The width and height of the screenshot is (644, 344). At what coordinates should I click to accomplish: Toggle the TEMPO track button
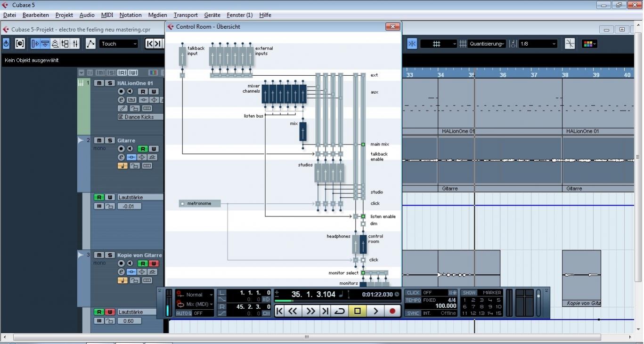(413, 300)
